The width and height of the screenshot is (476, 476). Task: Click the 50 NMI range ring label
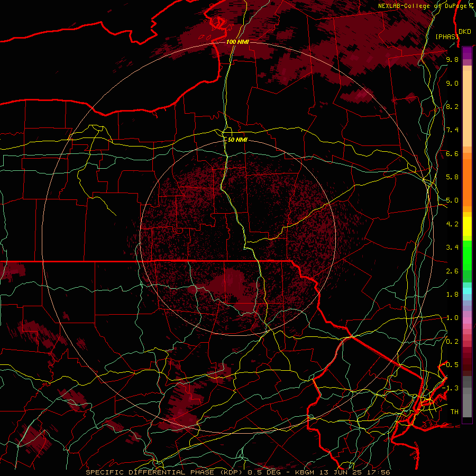(237, 140)
